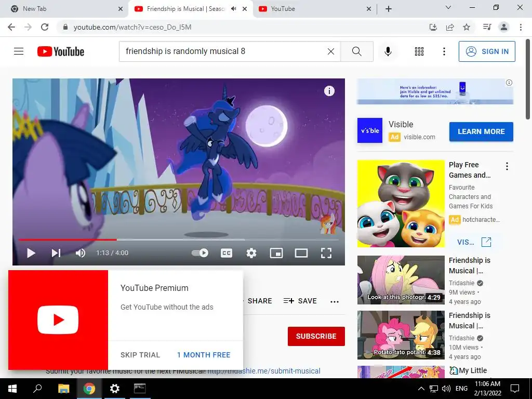Open the YouTube apps grid

(x=419, y=51)
